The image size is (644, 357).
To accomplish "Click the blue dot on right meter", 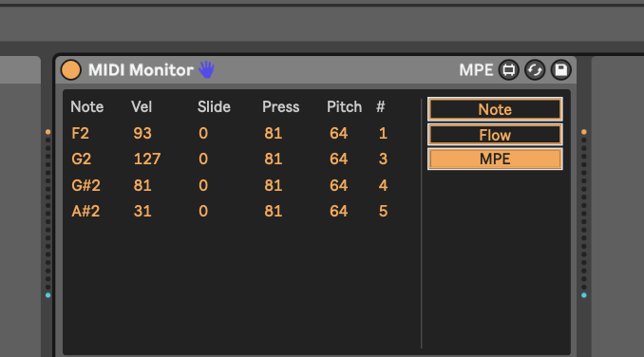I will click(x=583, y=295).
